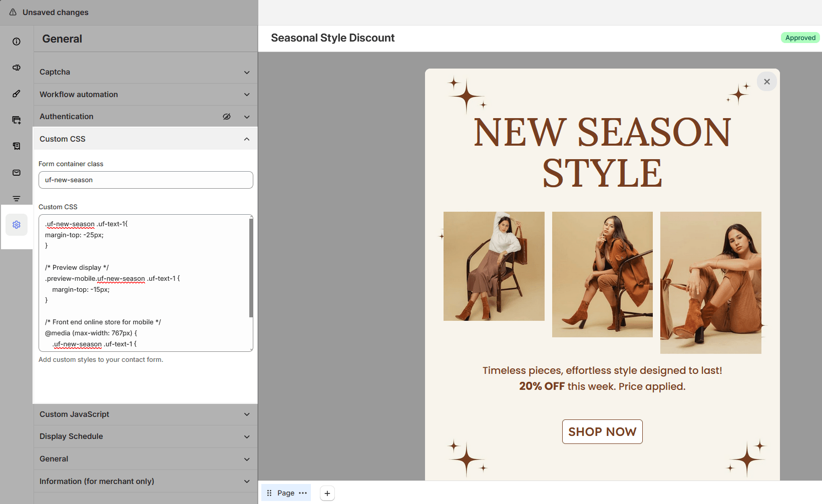Expand the Authentication section chevron
Viewport: 822px width, 504px height.
pos(247,117)
